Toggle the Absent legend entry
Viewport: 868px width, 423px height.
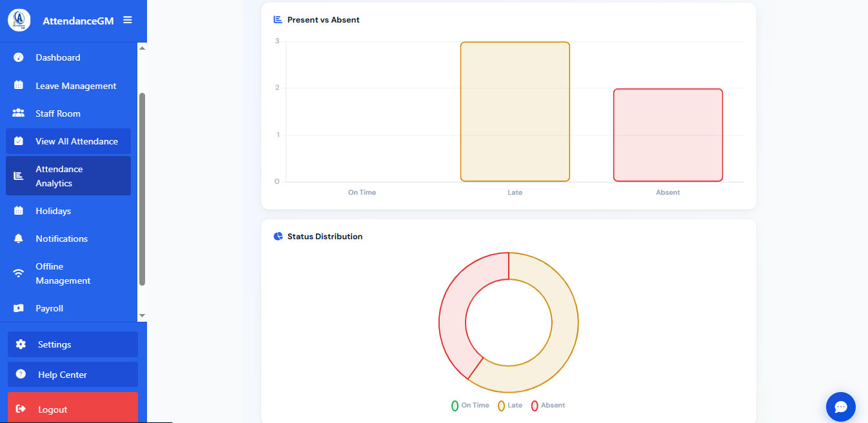(548, 406)
